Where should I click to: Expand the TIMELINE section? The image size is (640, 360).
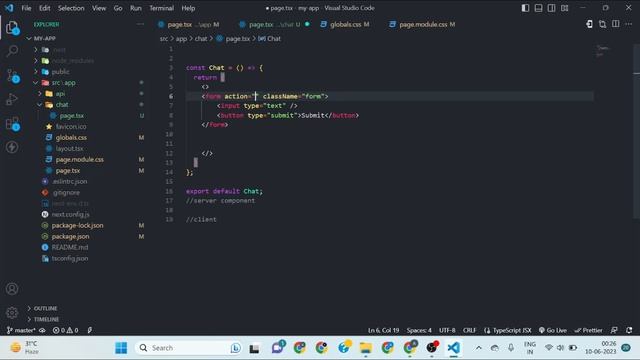(x=46, y=319)
